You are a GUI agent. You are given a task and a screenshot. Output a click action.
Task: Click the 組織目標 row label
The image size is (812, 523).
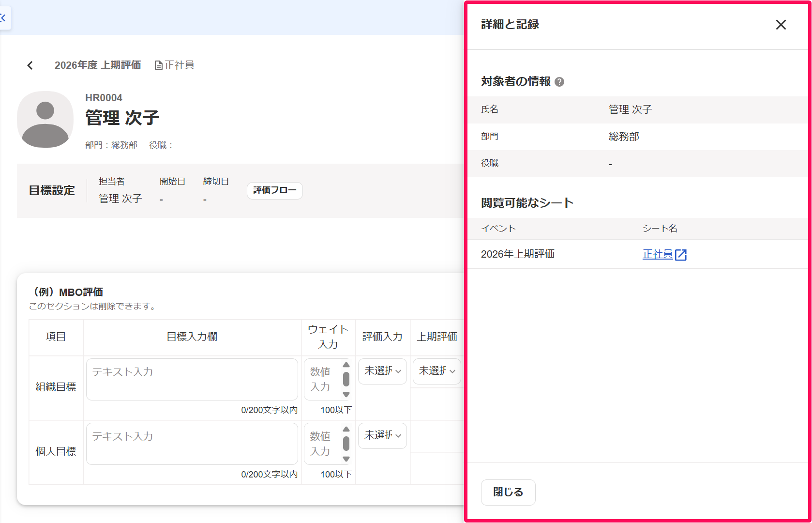coord(56,387)
